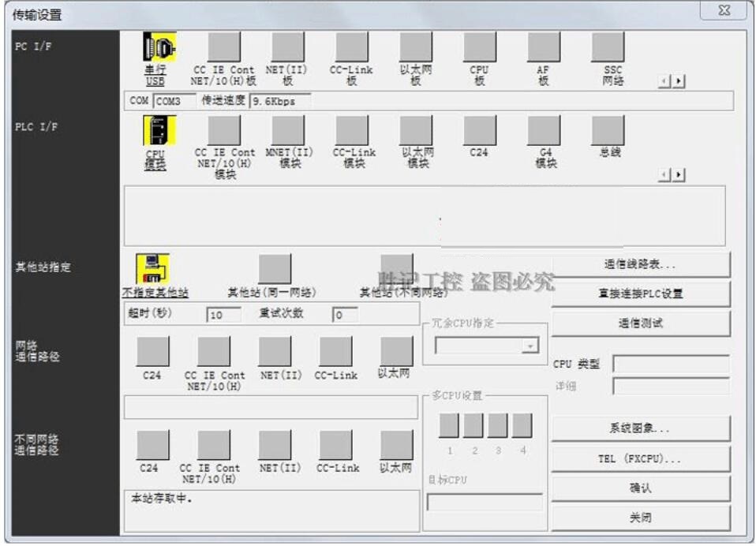Click the 本站存取中。 status text
Screen dimensions: 756x546
[x=162, y=499]
